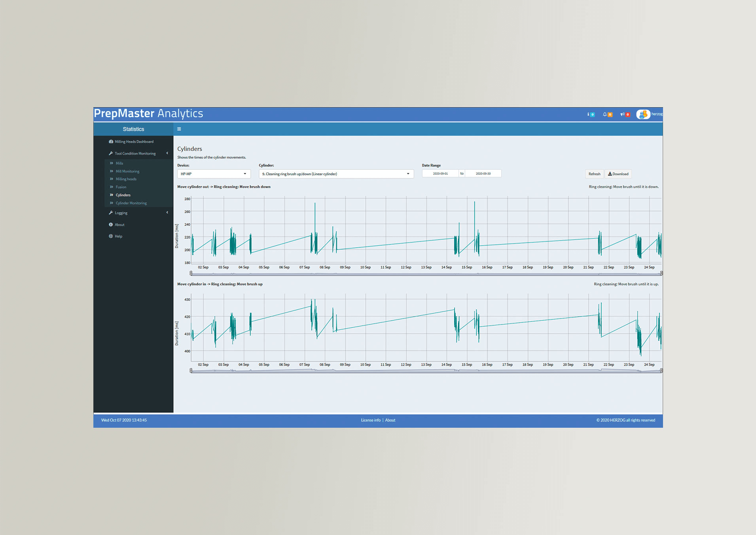The image size is (756, 535).
Task: Click 'Ring cleaning: Move brush until it is down.' text
Action: [623, 187]
